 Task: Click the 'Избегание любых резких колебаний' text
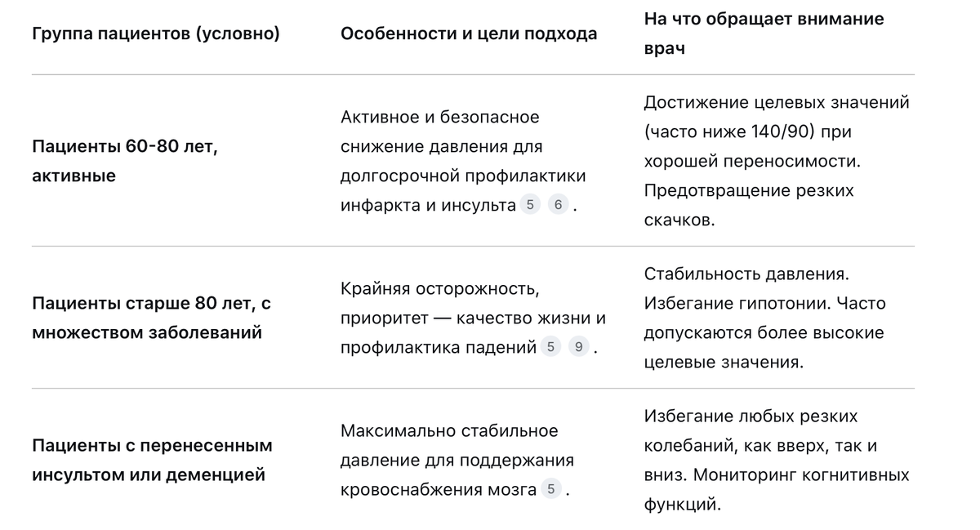(750, 416)
